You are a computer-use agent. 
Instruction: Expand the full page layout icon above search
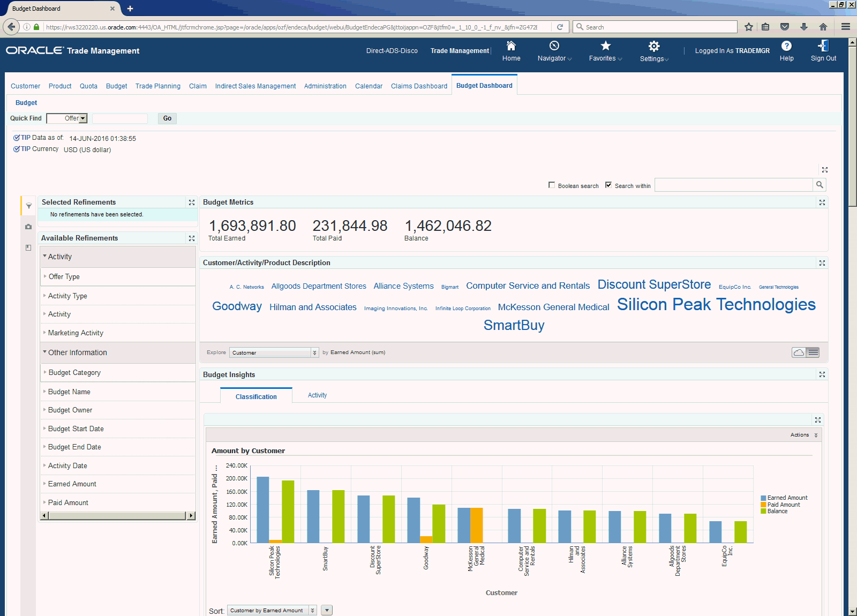825,170
